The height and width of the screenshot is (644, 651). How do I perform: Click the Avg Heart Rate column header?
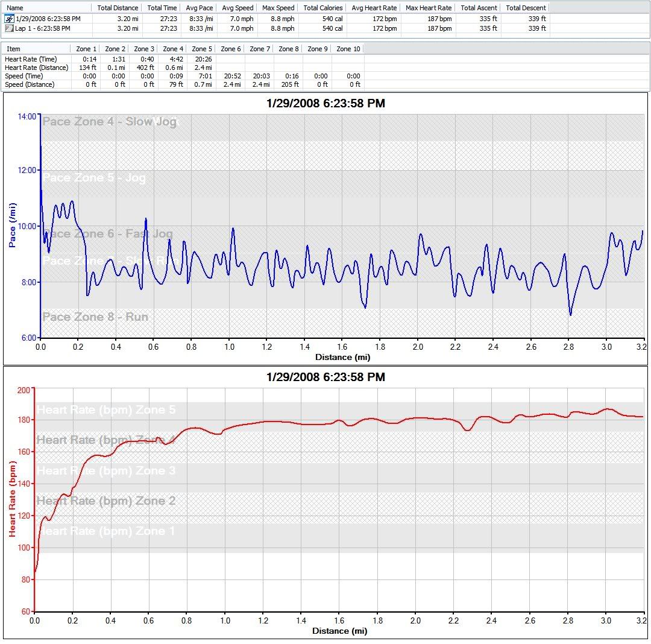pyautogui.click(x=374, y=8)
